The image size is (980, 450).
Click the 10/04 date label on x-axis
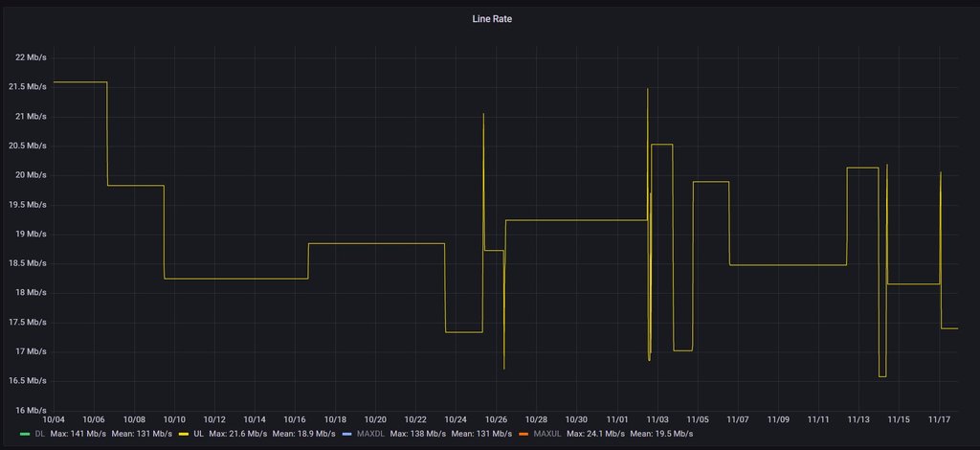54,419
